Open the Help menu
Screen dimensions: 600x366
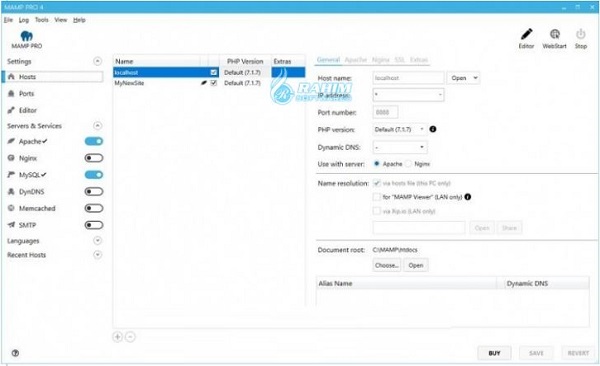pos(79,20)
